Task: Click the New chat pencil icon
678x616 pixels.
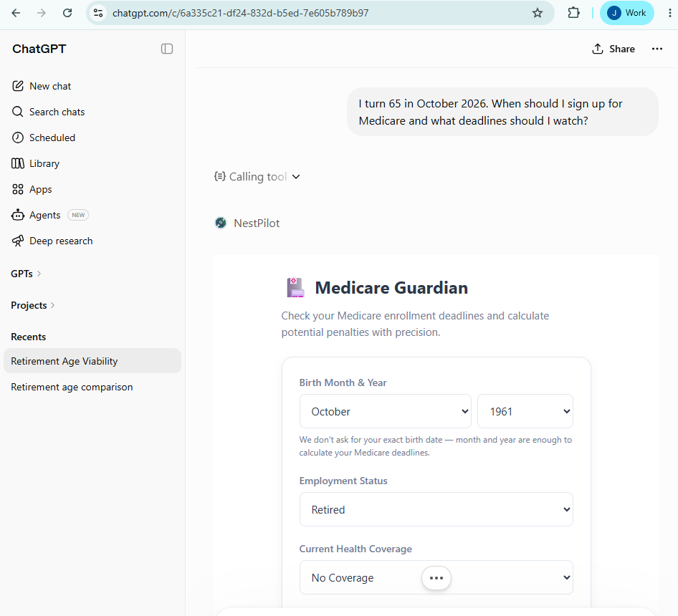Action: pos(18,86)
